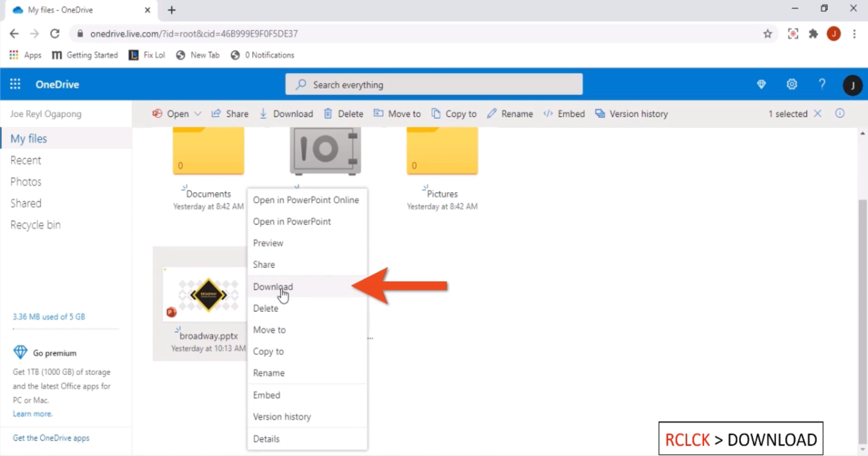Click the Learn more link
The image size is (868, 456).
click(33, 413)
